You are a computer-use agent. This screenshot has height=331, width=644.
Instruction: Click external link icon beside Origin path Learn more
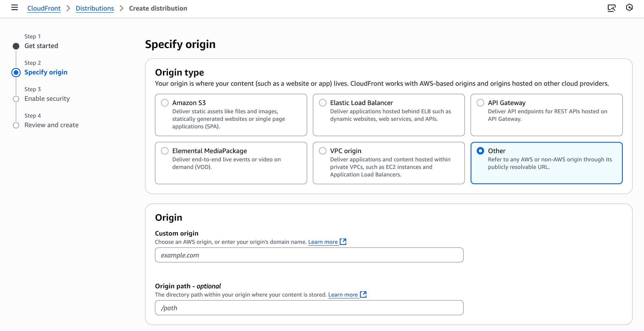(363, 295)
